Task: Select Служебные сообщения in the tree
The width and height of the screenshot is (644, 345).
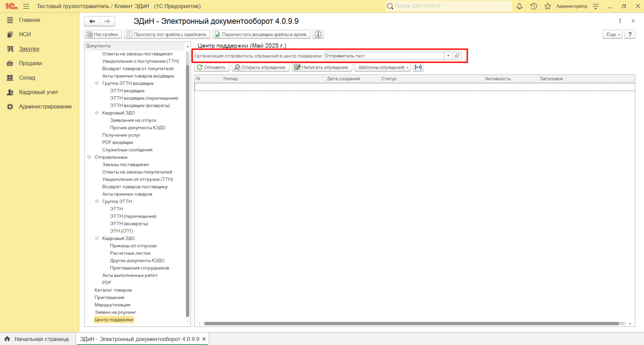Action: tap(127, 150)
